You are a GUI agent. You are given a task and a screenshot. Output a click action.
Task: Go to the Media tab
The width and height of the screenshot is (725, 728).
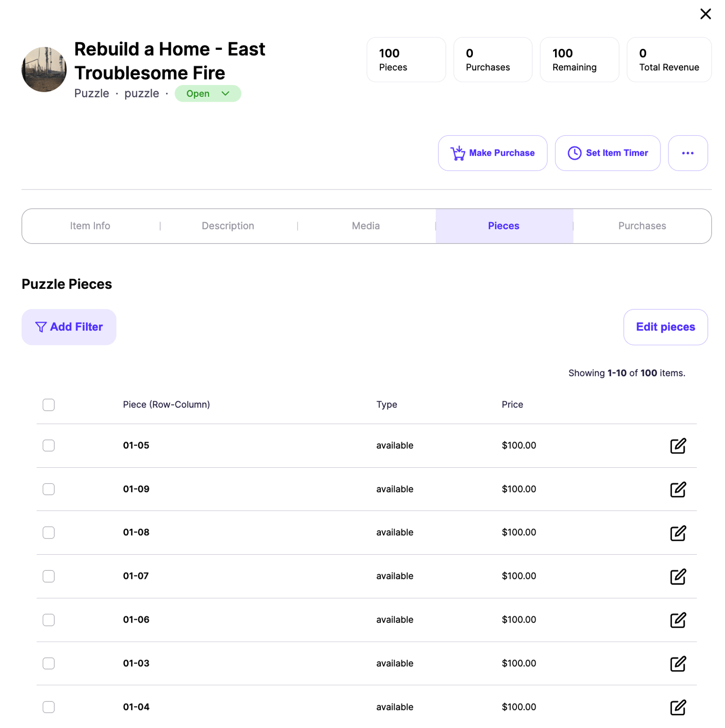pos(366,226)
